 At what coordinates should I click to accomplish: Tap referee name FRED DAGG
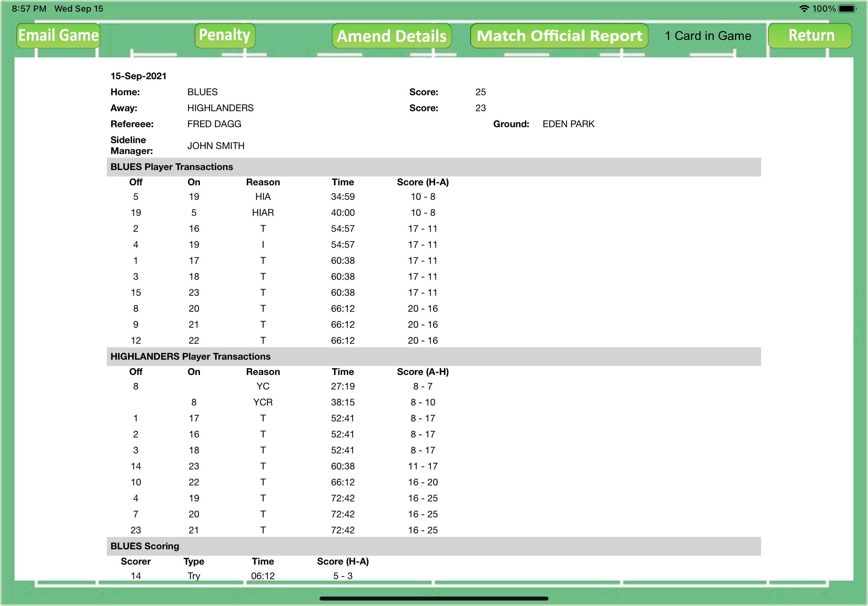click(214, 124)
